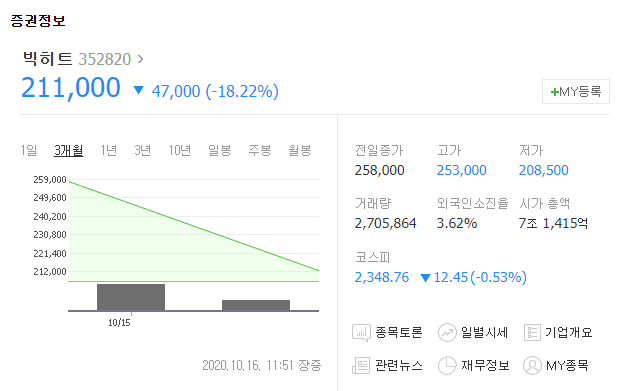This screenshot has width=621, height=391.
Task: Open the 일별시세 trend arrow icon
Action: click(x=447, y=333)
